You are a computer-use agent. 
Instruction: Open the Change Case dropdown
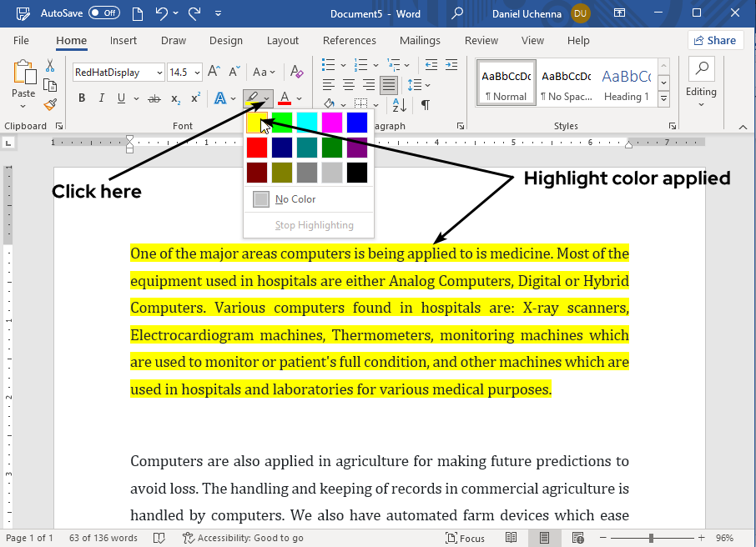(264, 73)
